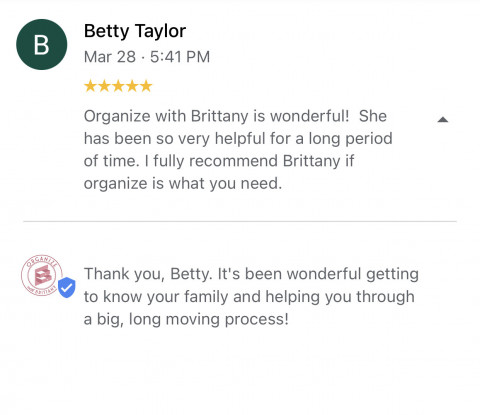
Task: Select the fourth rating star
Action: [x=132, y=86]
